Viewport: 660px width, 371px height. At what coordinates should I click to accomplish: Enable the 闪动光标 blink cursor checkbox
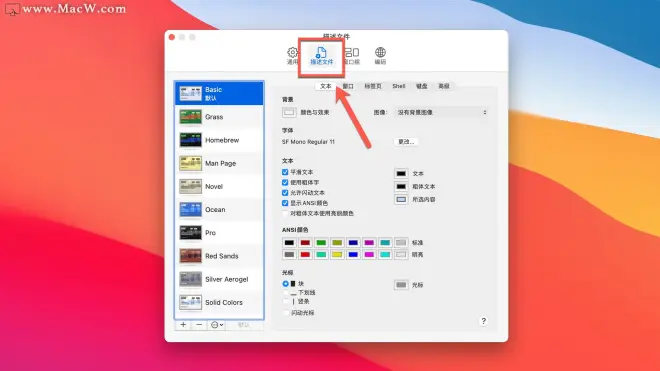tap(285, 313)
